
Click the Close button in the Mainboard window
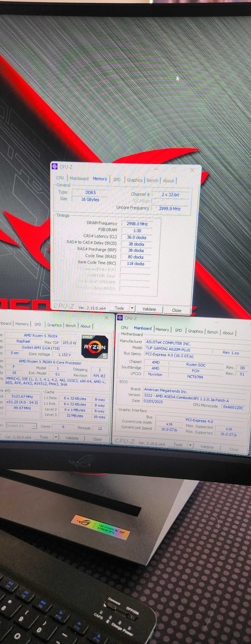(234, 449)
